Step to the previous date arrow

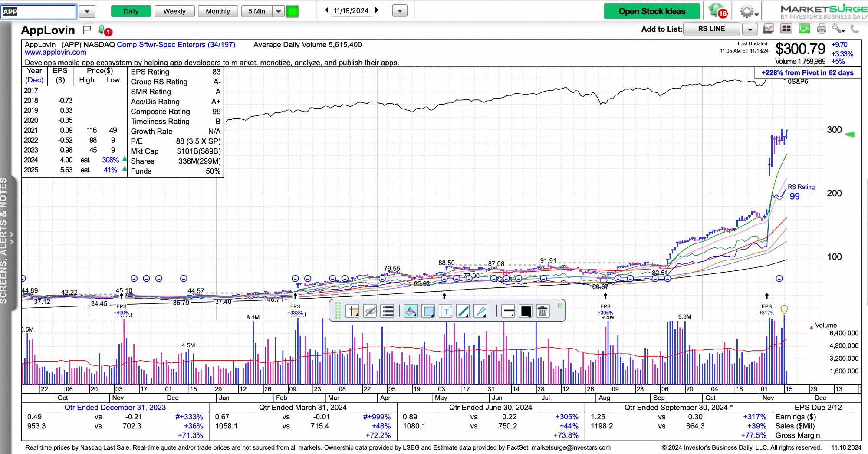click(327, 10)
